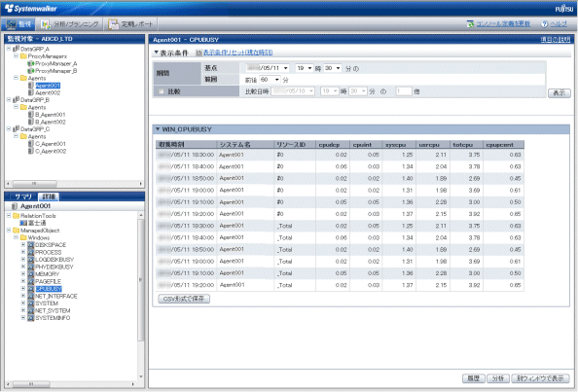
Task: Click the DataGRP_B group icon
Action: [16, 100]
